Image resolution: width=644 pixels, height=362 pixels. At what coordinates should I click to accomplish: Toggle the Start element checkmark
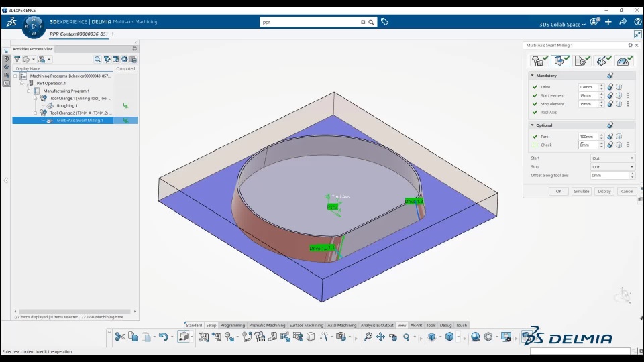[x=535, y=95]
